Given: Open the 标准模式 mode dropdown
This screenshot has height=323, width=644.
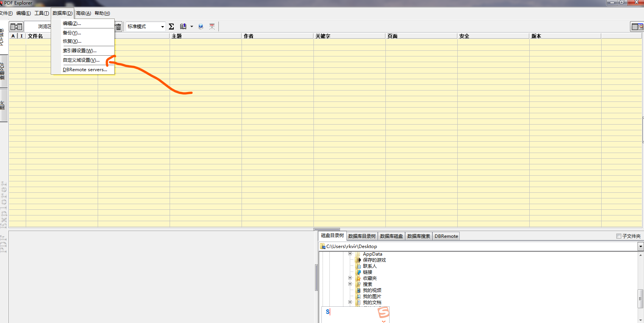Looking at the screenshot, I should click(x=162, y=27).
